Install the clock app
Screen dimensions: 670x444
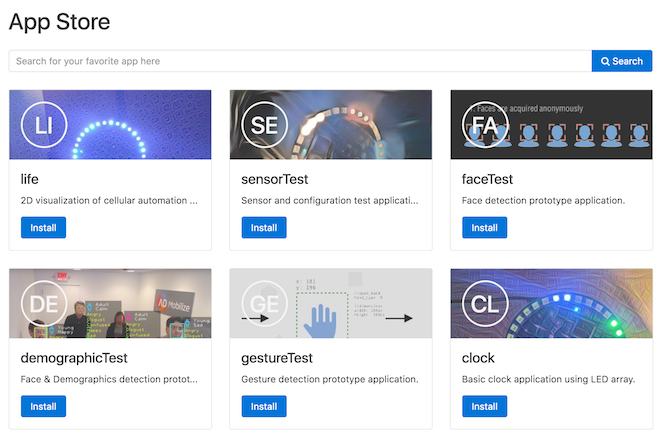click(x=485, y=406)
